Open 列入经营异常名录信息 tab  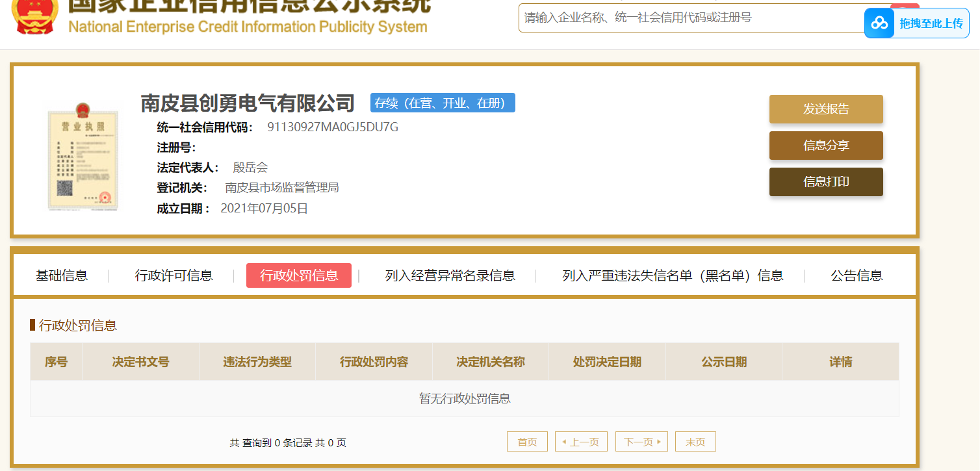(x=450, y=275)
